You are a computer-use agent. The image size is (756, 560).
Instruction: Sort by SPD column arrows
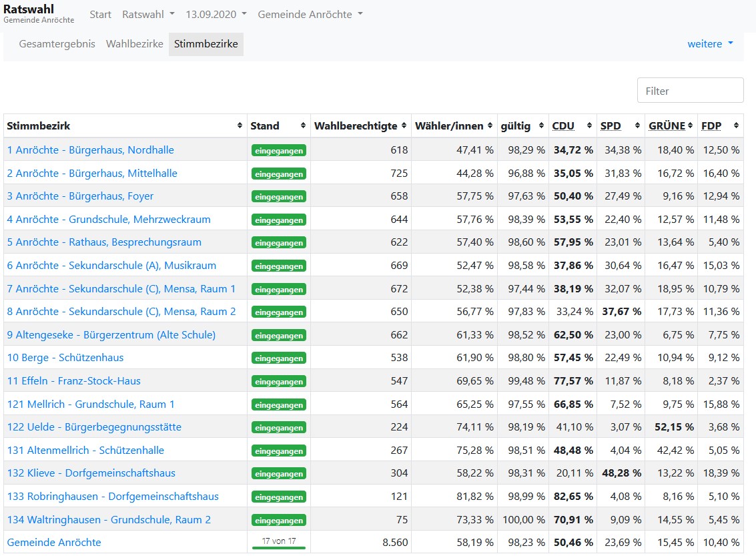click(638, 125)
